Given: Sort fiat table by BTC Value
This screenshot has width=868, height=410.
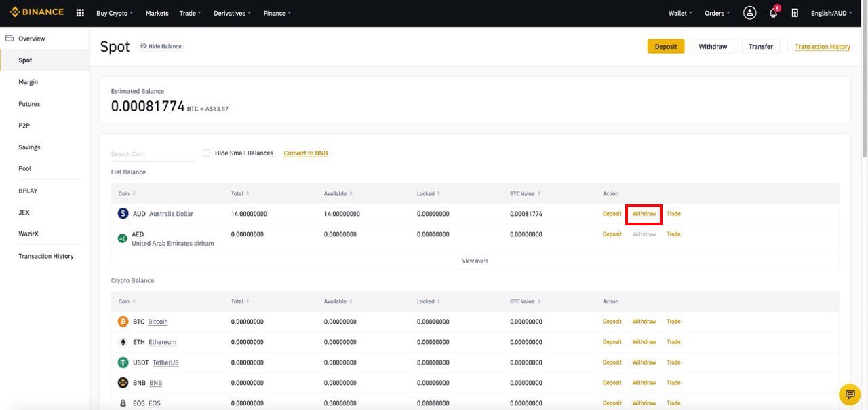Looking at the screenshot, I should [526, 193].
